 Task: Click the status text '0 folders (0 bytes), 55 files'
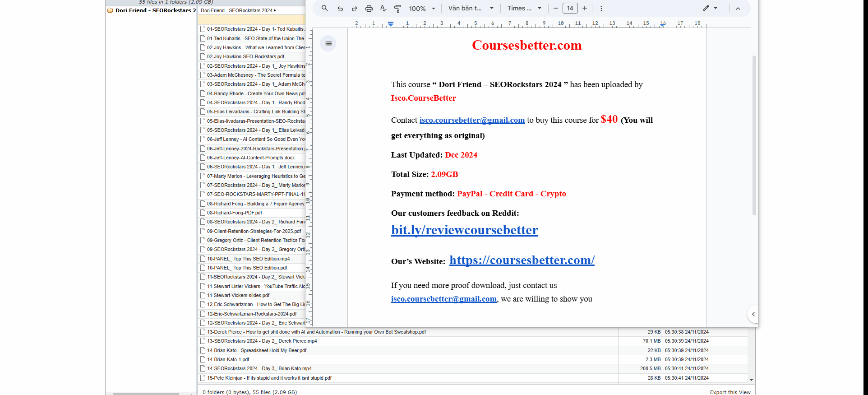(249, 392)
